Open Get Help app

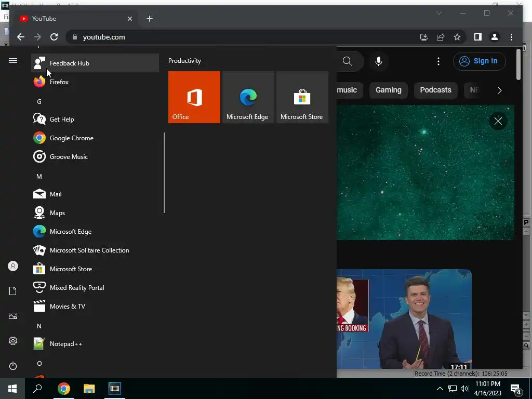pos(95,119)
